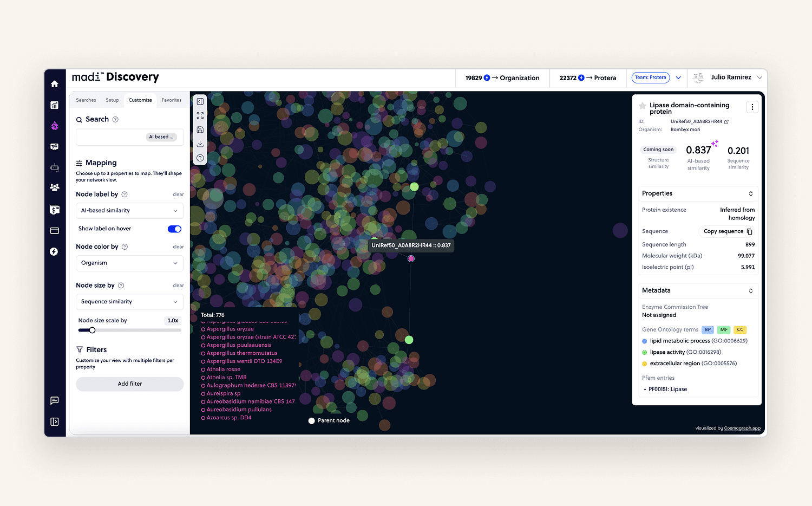Collapse the Properties section
The width and height of the screenshot is (812, 506).
750,193
